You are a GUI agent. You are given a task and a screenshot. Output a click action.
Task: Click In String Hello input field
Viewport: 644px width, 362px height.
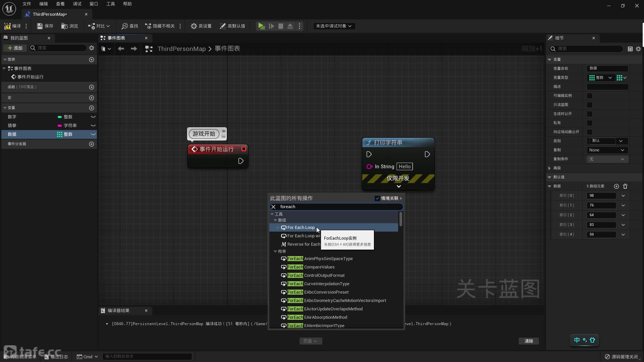coord(405,167)
